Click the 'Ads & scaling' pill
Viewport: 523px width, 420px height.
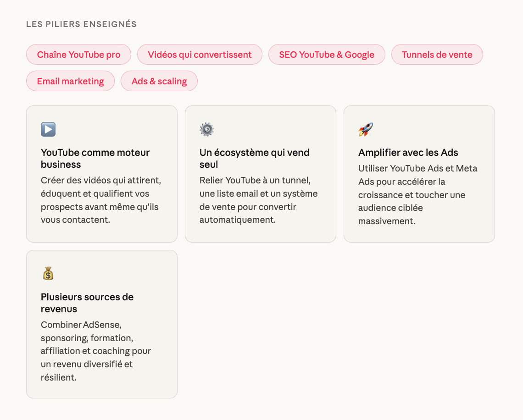pyautogui.click(x=159, y=81)
